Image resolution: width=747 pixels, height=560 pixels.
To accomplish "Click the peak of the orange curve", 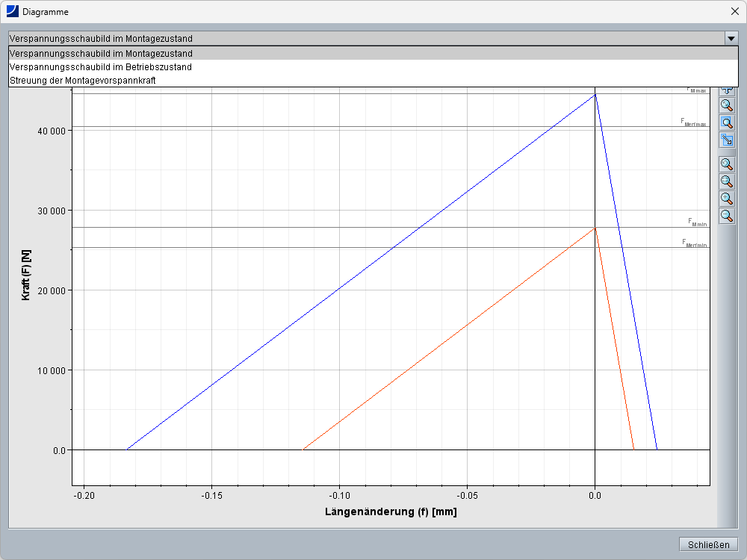I will click(x=595, y=228).
